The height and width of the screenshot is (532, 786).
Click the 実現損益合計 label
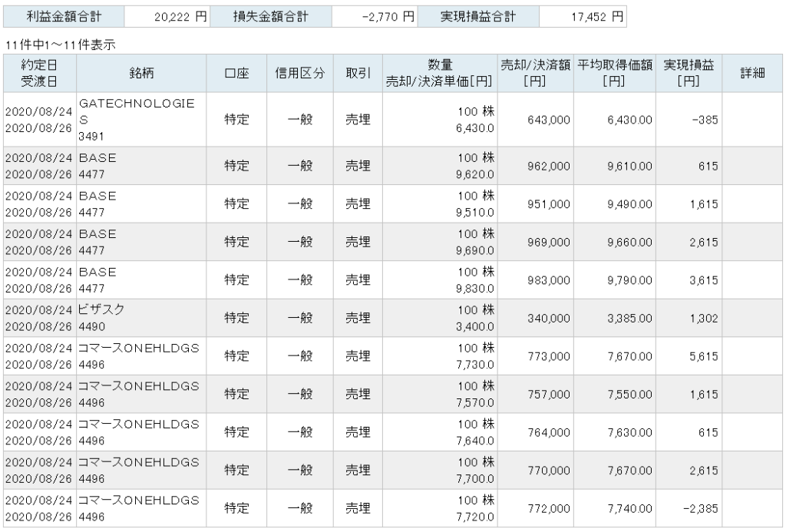pyautogui.click(x=478, y=17)
